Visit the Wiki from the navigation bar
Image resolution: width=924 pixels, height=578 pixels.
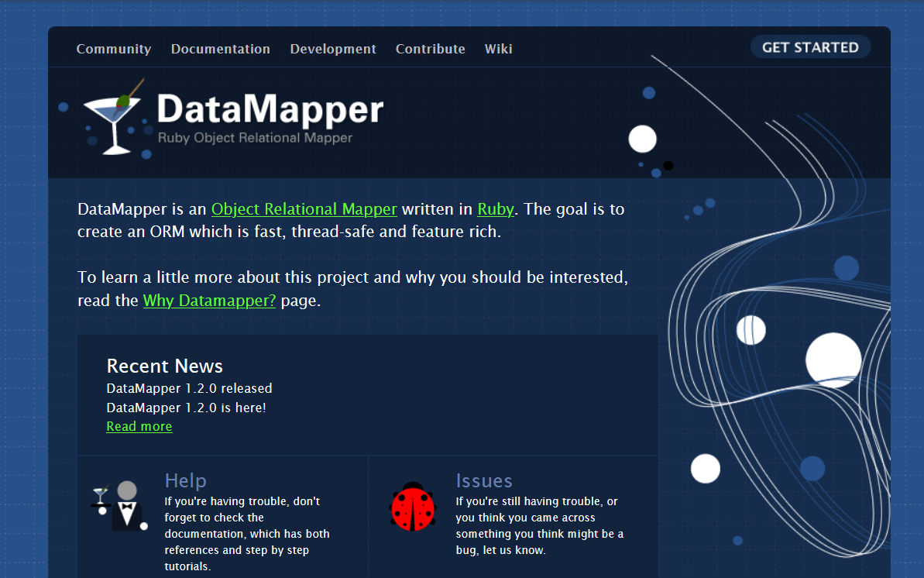498,49
